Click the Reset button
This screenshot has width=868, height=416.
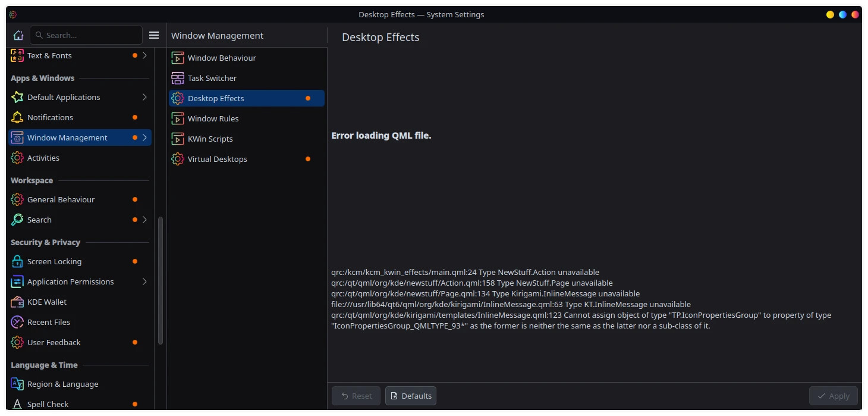tap(356, 396)
